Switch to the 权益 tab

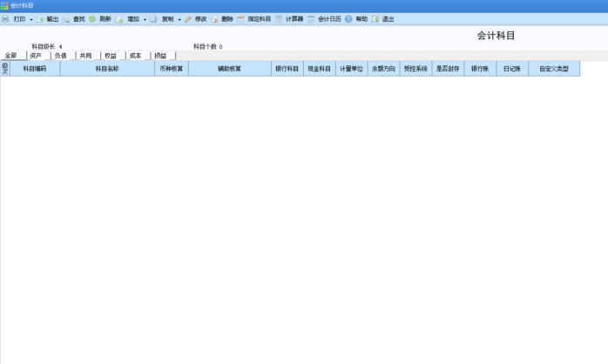click(113, 56)
